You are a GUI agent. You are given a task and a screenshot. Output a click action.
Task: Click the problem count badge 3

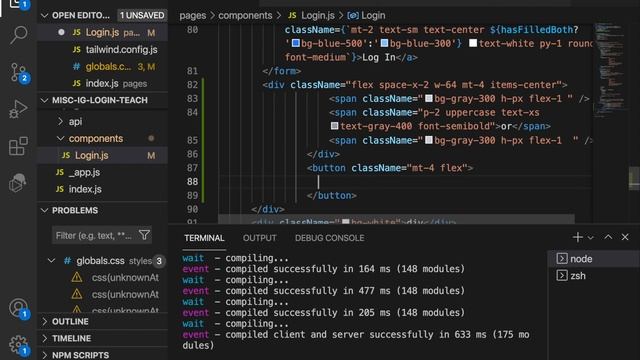click(159, 261)
